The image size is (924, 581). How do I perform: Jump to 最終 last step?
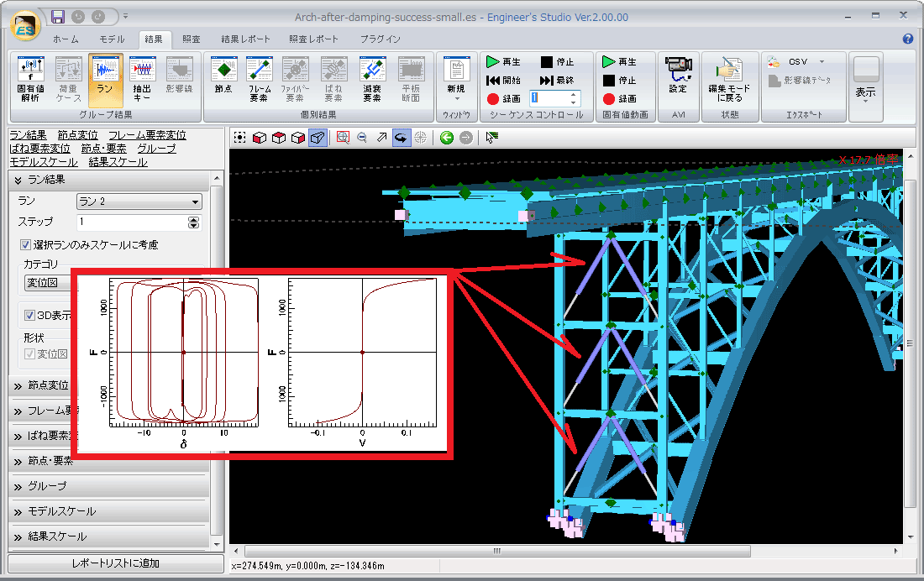click(557, 80)
